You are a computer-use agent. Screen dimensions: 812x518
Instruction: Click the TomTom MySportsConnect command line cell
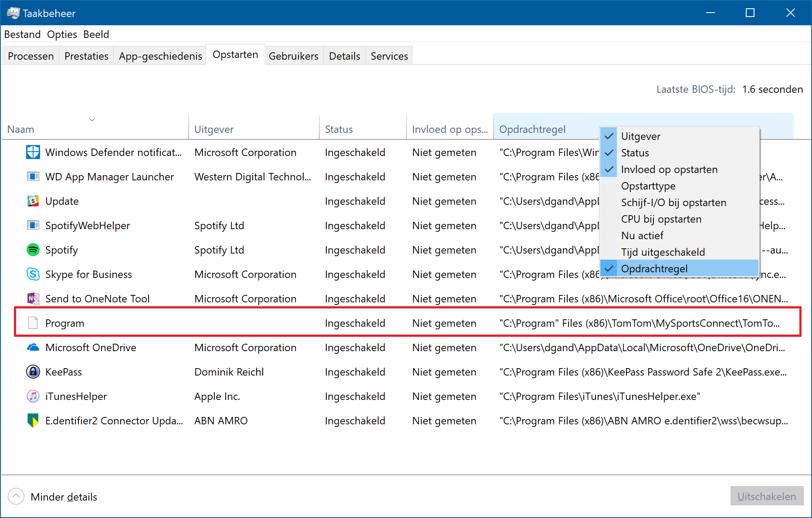pyautogui.click(x=639, y=323)
